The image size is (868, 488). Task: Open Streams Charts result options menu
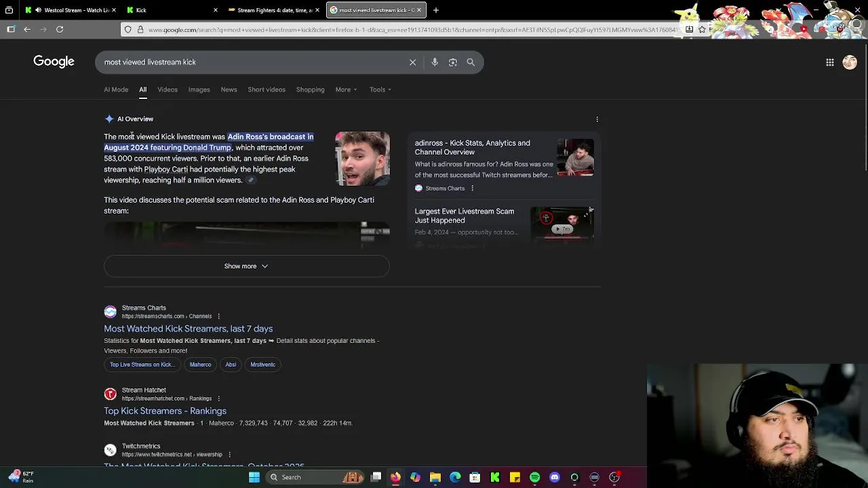point(218,317)
